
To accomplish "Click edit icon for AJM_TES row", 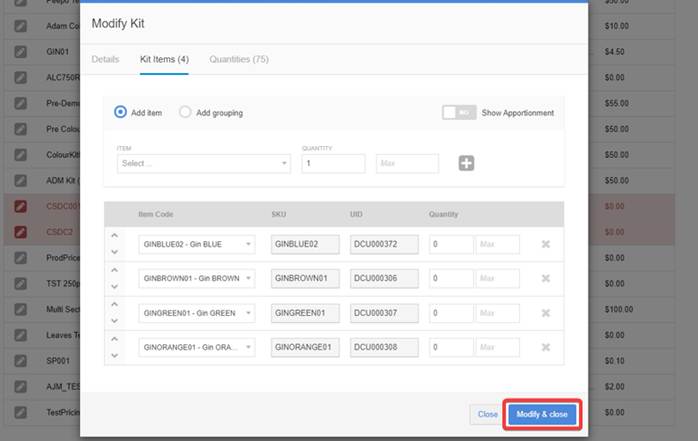I will [20, 387].
